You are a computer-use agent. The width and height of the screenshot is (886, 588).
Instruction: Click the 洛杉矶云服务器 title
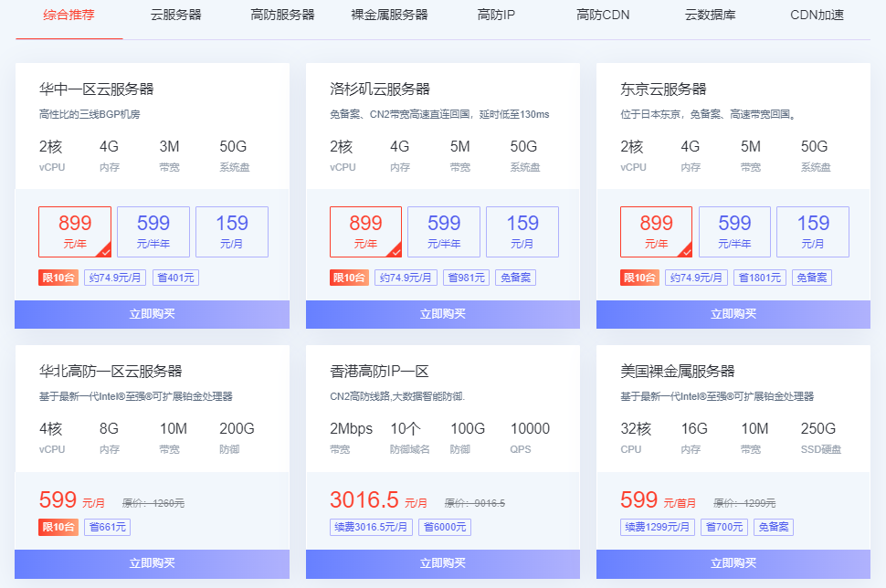pyautogui.click(x=380, y=89)
